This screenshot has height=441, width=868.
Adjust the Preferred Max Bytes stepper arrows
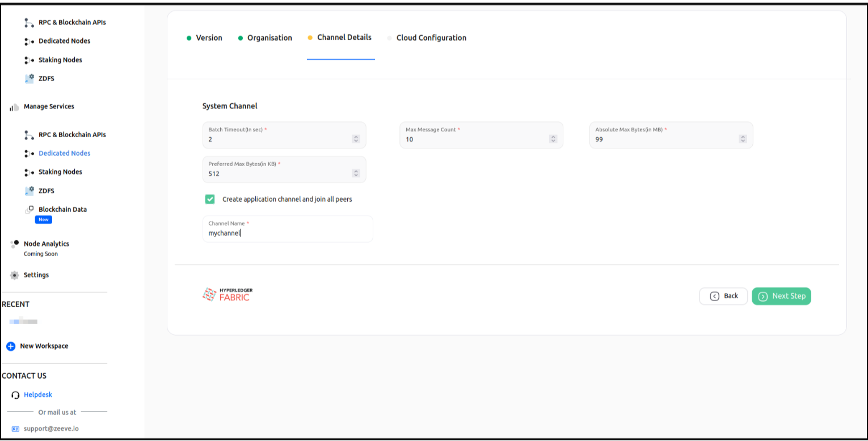click(x=356, y=173)
